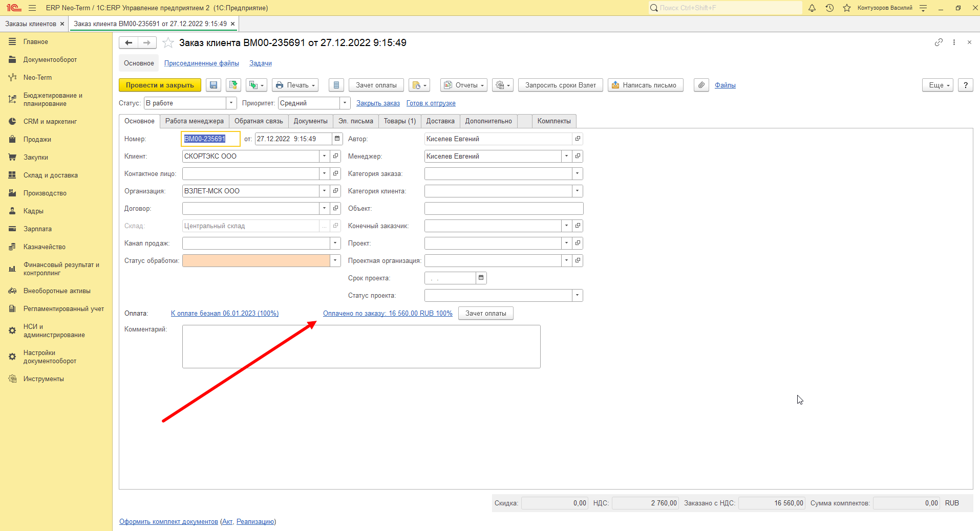Add this order to favorites star
This screenshot has width=980, height=531.
coord(168,43)
